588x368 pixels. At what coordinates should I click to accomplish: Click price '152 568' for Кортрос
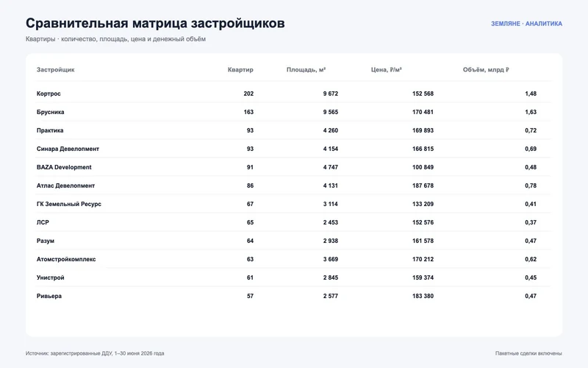tap(423, 93)
